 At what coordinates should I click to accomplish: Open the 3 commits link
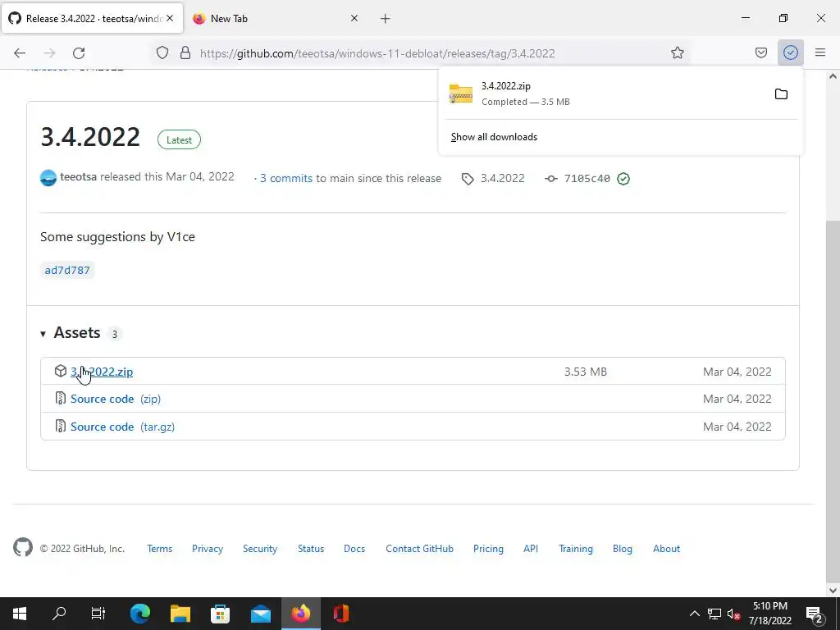286,178
